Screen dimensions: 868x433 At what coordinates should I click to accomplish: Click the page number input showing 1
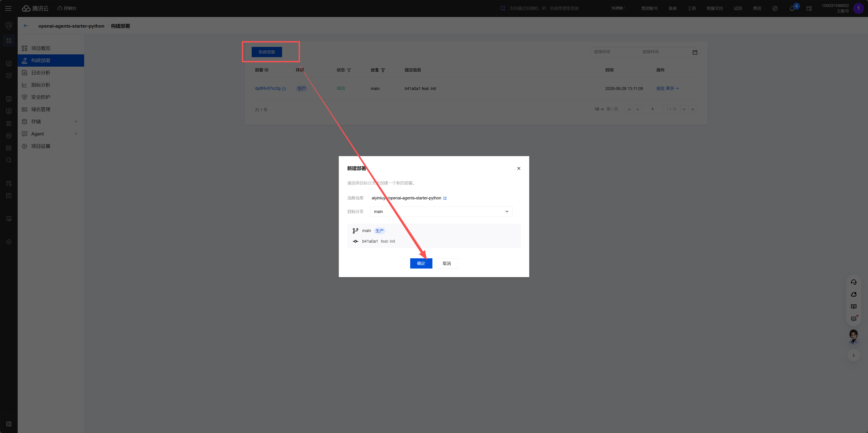click(653, 109)
